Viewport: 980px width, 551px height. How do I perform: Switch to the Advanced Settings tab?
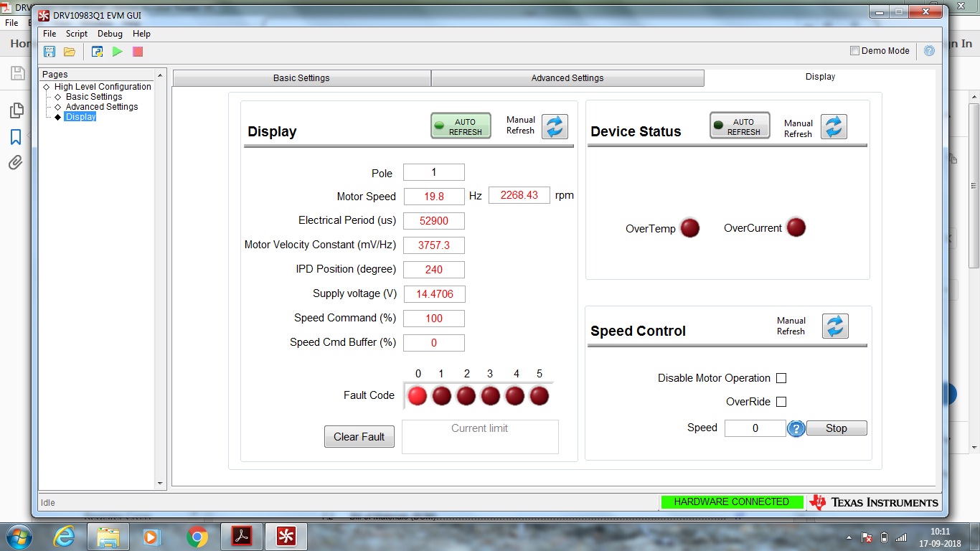(567, 78)
